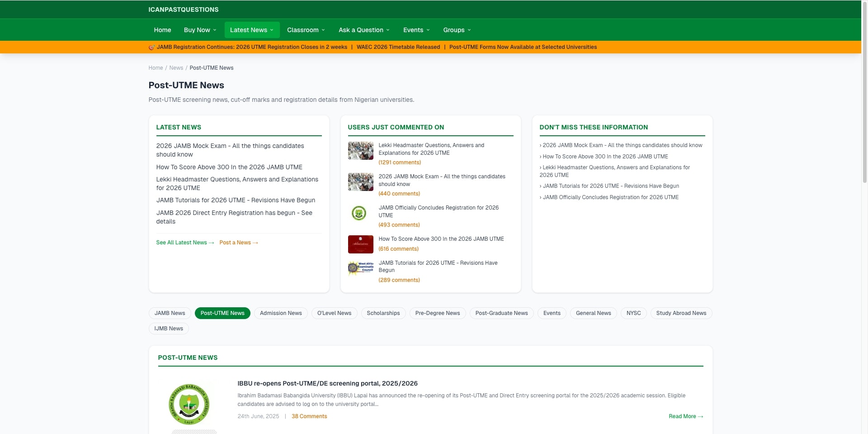Select the Post-UTME News category tab
This screenshot has height=434, width=868.
point(222,313)
